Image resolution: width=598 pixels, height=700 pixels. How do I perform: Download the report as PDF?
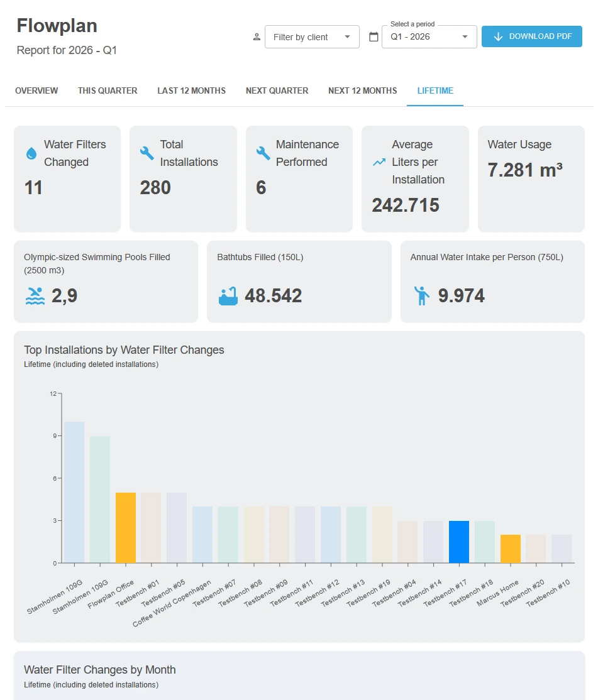pos(532,36)
